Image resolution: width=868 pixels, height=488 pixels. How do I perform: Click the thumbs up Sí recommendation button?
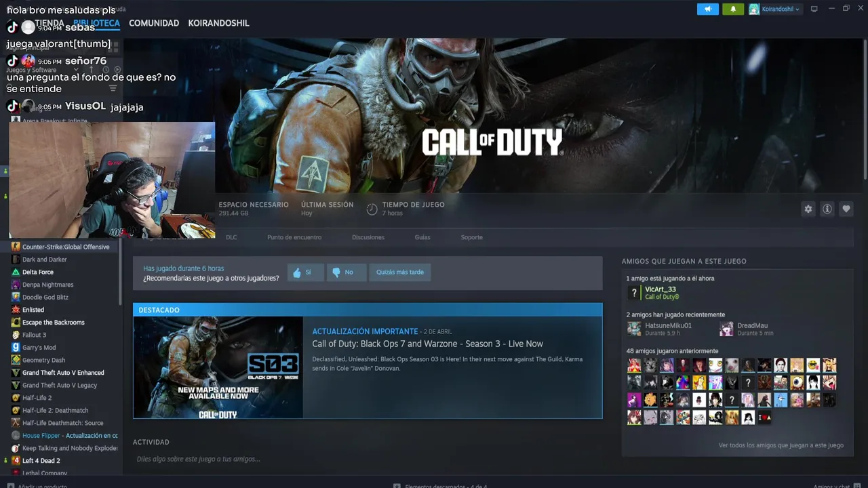[305, 272]
